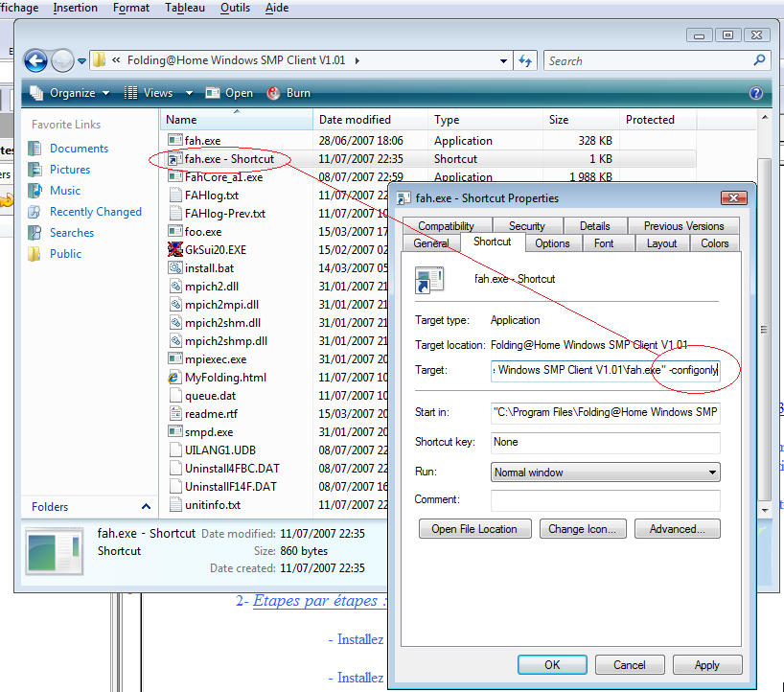The width and height of the screenshot is (784, 692).
Task: Switch to the Colors tab
Action: click(715, 243)
